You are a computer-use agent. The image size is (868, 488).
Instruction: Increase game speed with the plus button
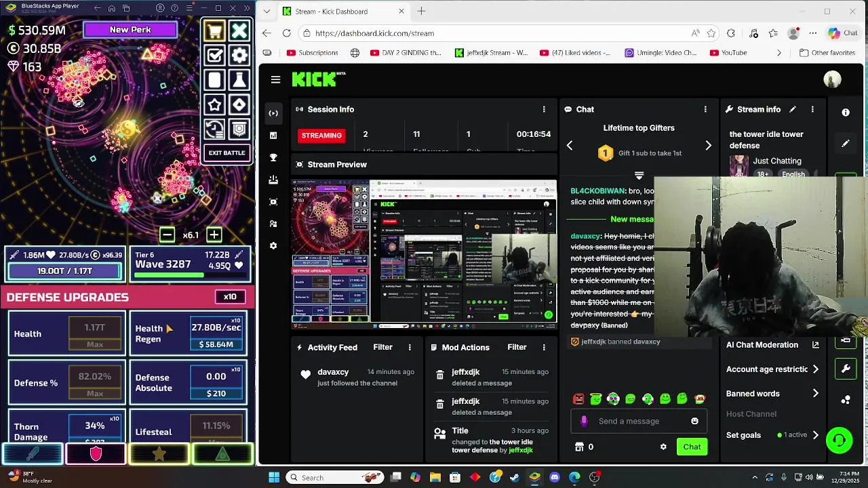point(214,235)
